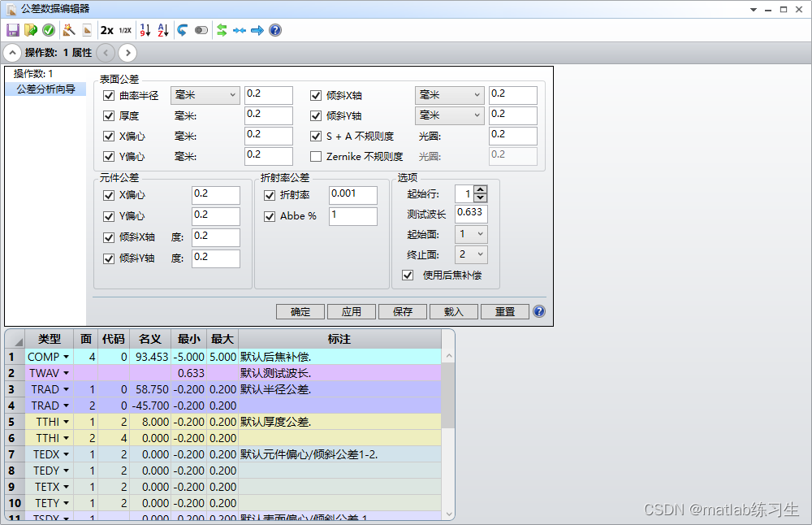Select row header 3 in the table
This screenshot has height=525, width=812.
point(15,389)
